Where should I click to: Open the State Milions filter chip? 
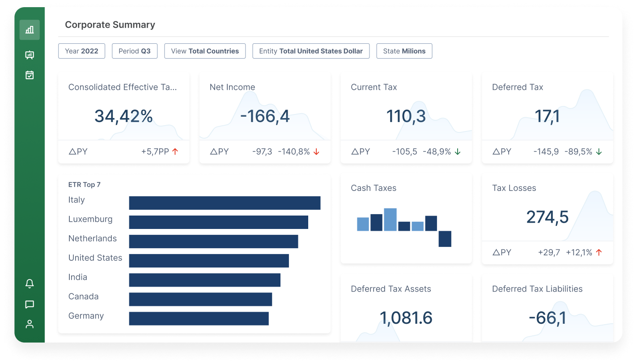[x=404, y=51]
